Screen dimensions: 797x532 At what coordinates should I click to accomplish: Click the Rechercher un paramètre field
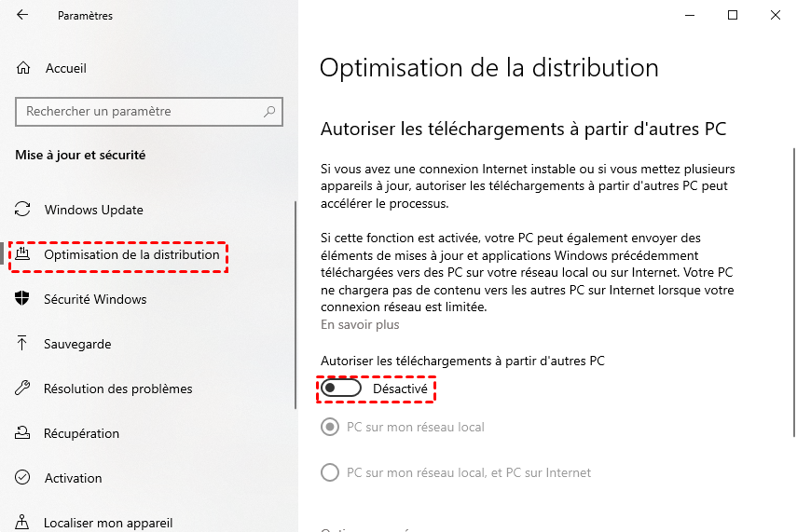(140, 112)
